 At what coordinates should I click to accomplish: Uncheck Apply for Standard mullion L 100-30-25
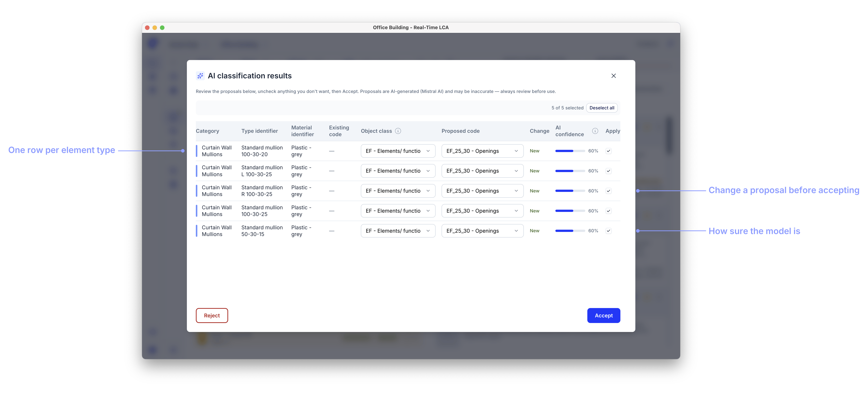(x=609, y=171)
